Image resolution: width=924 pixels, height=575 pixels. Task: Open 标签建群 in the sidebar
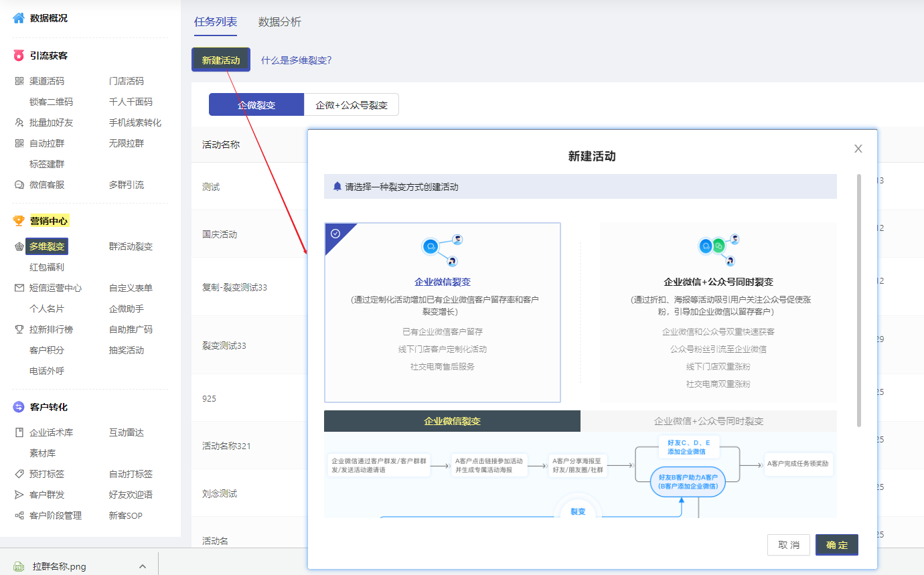(47, 164)
